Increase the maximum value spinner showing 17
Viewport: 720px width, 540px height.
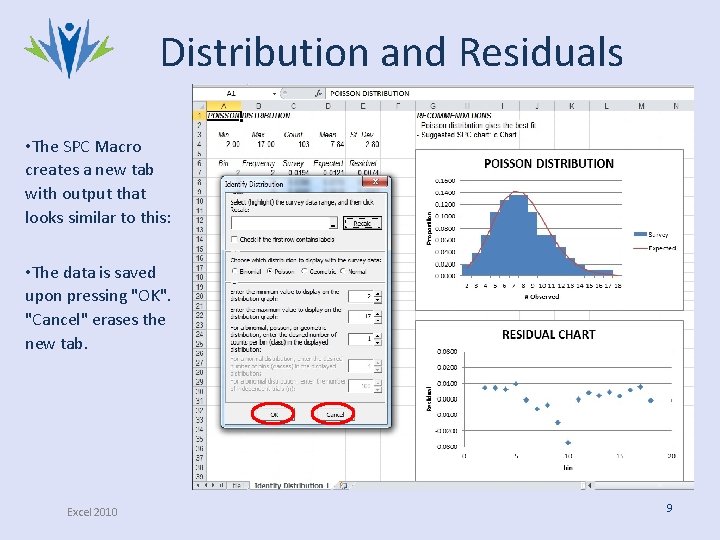pos(377,314)
